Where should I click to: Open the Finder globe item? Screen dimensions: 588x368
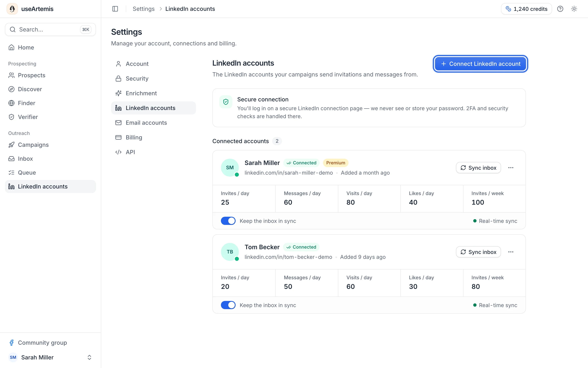coord(50,103)
